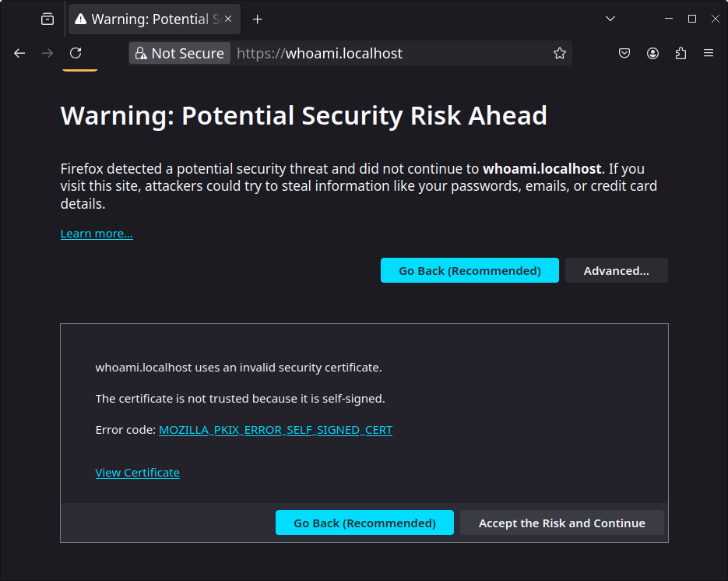Image resolution: width=728 pixels, height=581 pixels.
Task: Open the Learn more link
Action: pos(97,234)
